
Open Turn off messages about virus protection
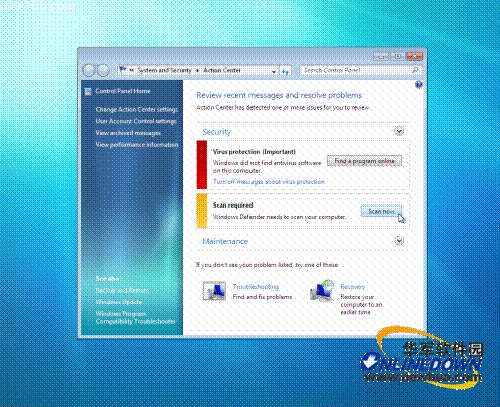click(269, 182)
